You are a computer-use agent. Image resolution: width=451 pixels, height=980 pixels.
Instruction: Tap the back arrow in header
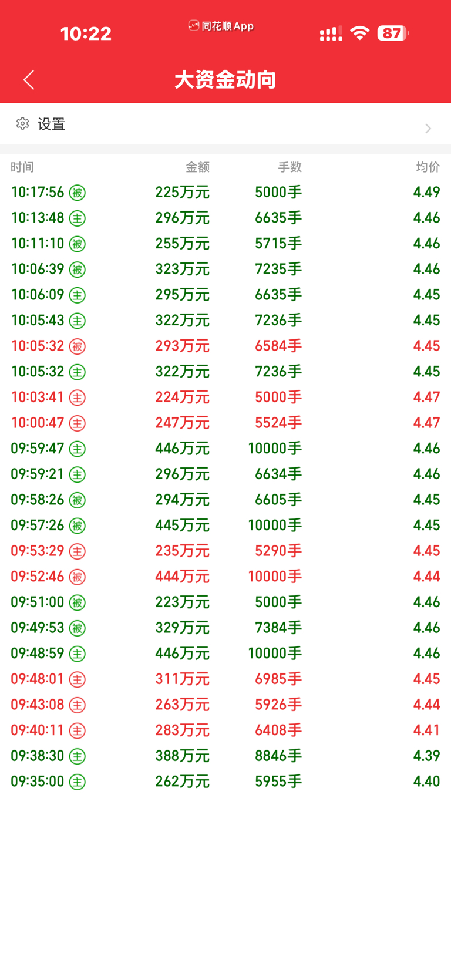[29, 80]
